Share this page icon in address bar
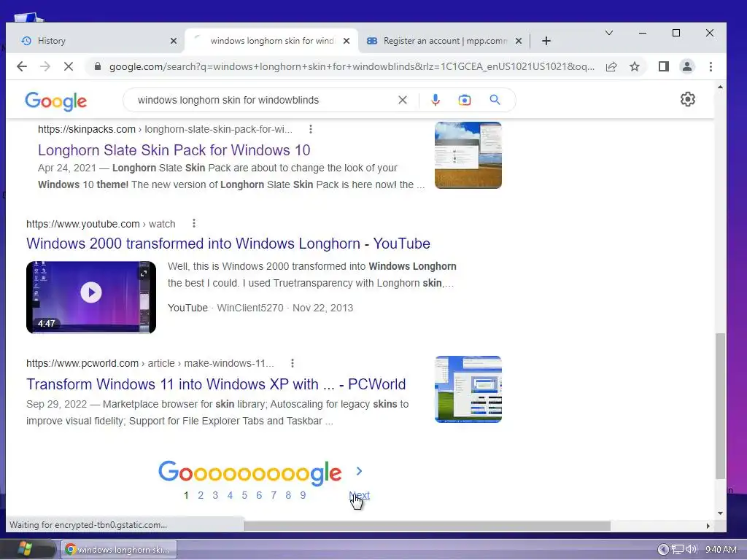Image resolution: width=747 pixels, height=560 pixels. pos(611,66)
